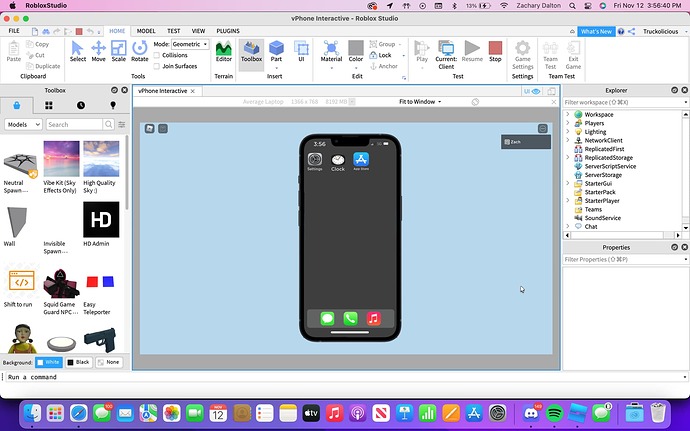Open the Models category dropdown
690x431 pixels.
pos(23,124)
